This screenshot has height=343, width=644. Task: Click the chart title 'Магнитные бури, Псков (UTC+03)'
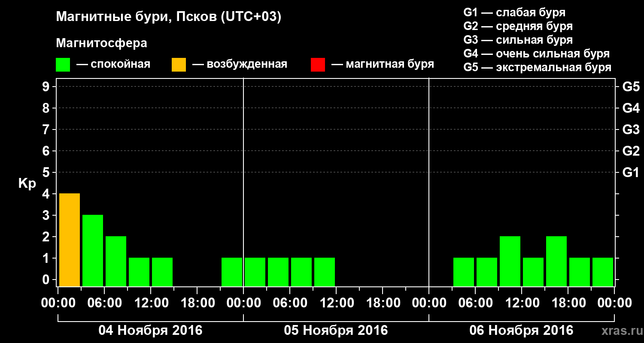[168, 17]
